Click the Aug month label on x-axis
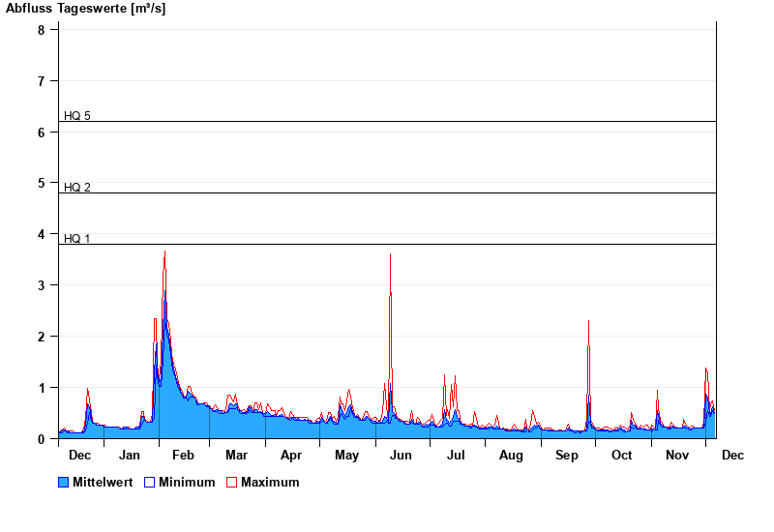Viewport: 774px width, 532px height. tap(511, 456)
